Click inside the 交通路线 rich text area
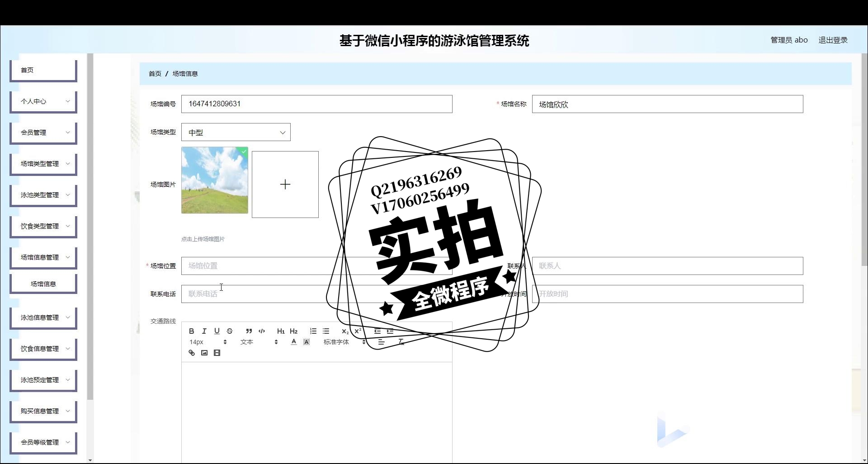The image size is (868, 464). [317, 412]
